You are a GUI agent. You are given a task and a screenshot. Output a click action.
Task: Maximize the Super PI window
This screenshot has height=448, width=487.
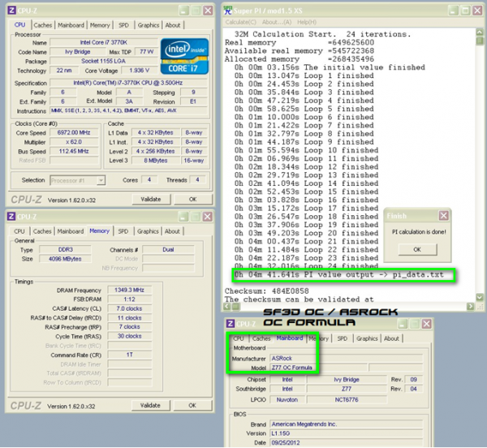465,11
